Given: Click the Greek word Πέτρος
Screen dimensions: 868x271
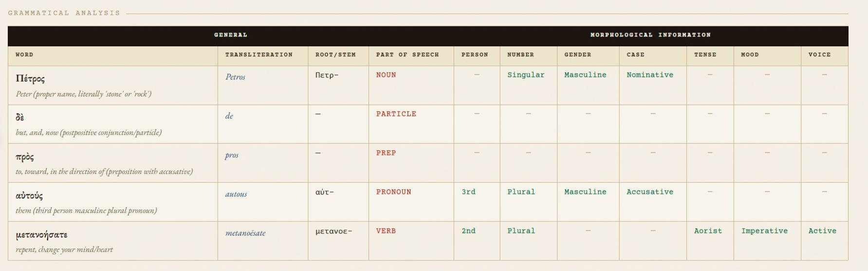Looking at the screenshot, I should pos(30,78).
